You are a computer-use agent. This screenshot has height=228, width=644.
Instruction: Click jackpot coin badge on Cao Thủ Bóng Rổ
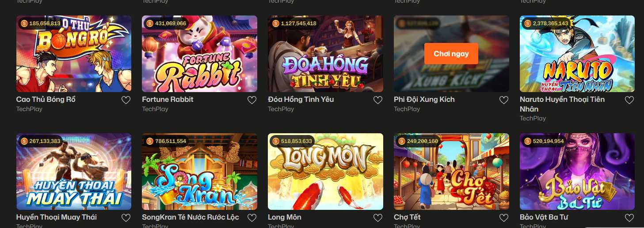[40, 23]
